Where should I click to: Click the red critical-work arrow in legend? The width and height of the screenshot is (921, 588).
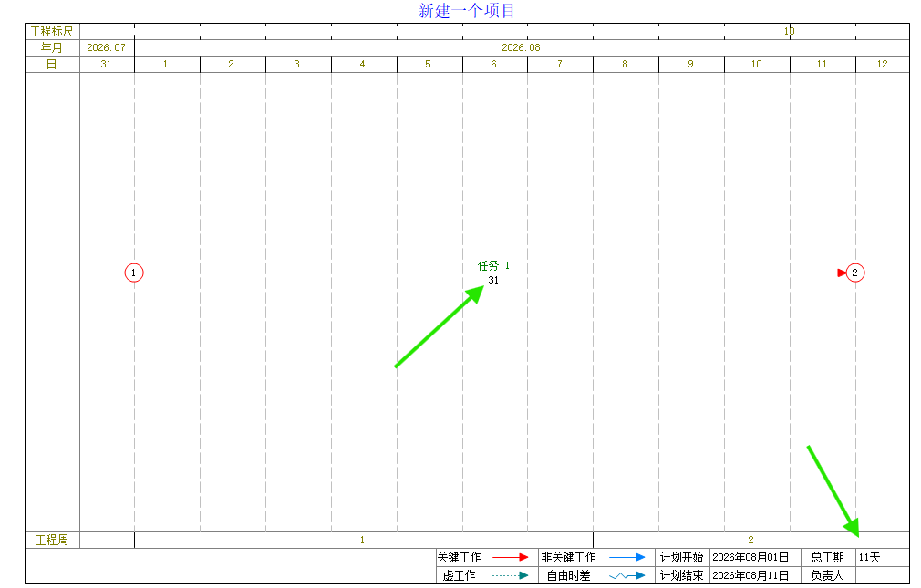(510, 557)
